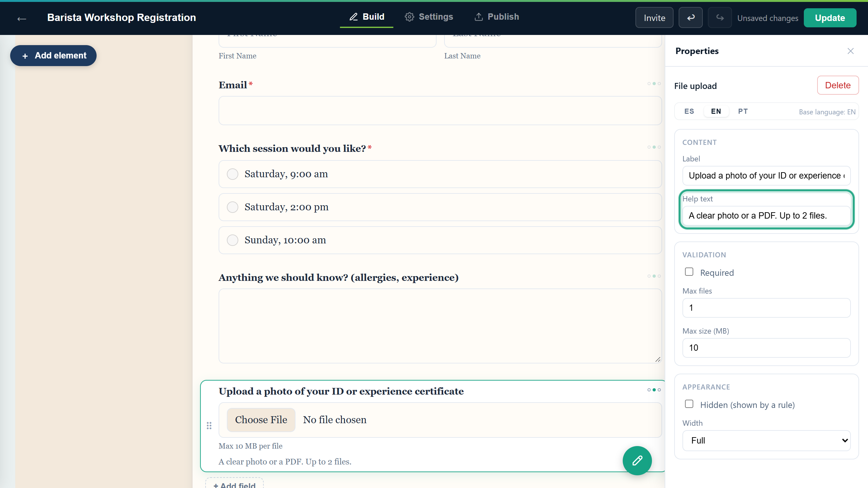Viewport: 868px width, 488px height.
Task: Click the upload field label on canvas
Action: 341,391
